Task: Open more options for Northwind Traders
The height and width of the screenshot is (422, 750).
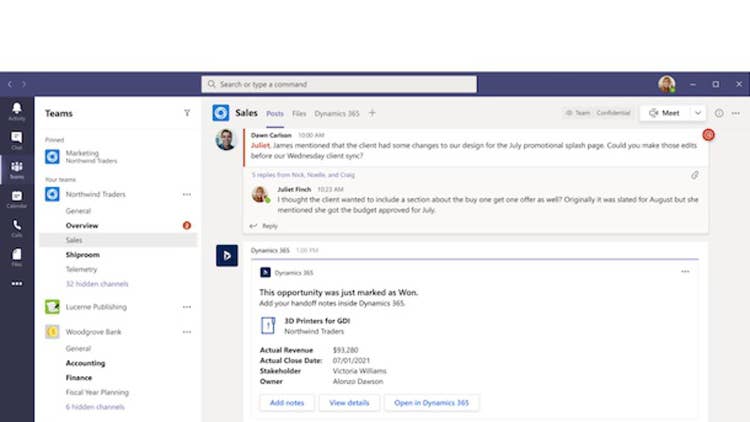Action: [186, 194]
